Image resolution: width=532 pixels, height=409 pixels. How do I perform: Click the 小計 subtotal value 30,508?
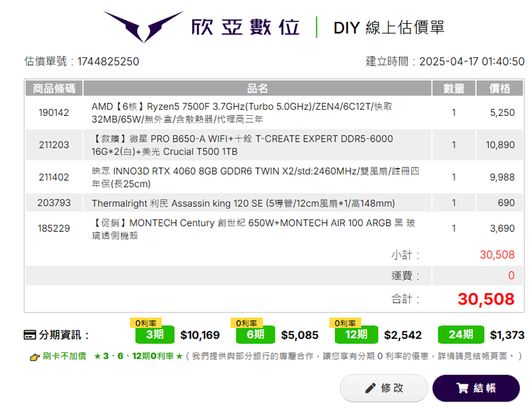pos(497,255)
